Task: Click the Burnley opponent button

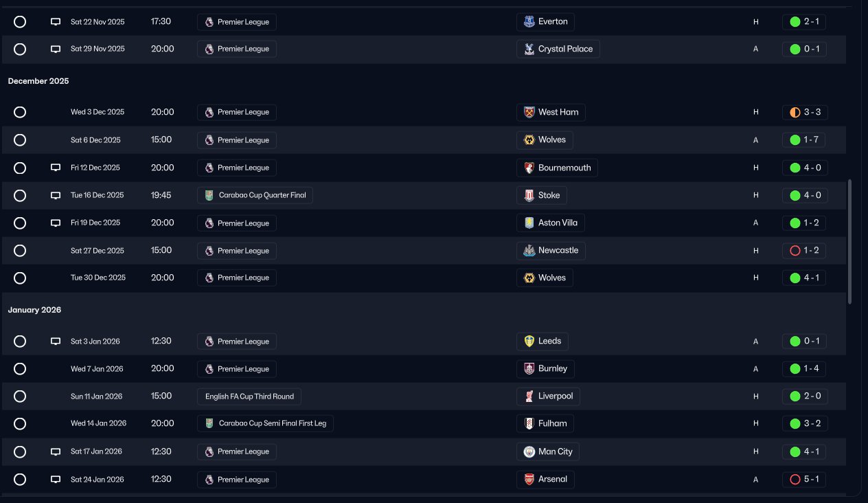Action: coord(545,368)
